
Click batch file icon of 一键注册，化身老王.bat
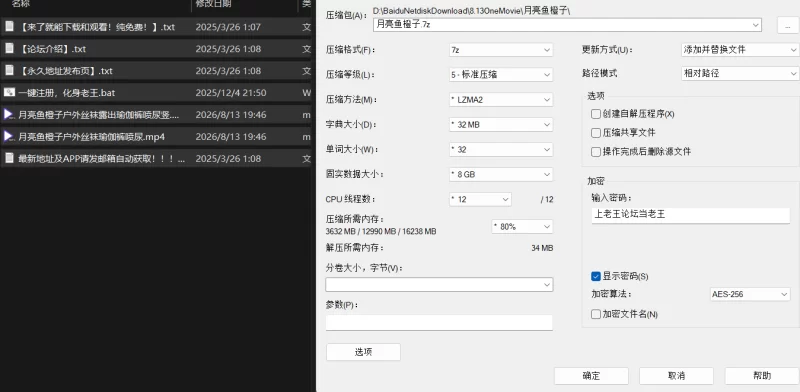click(9, 92)
